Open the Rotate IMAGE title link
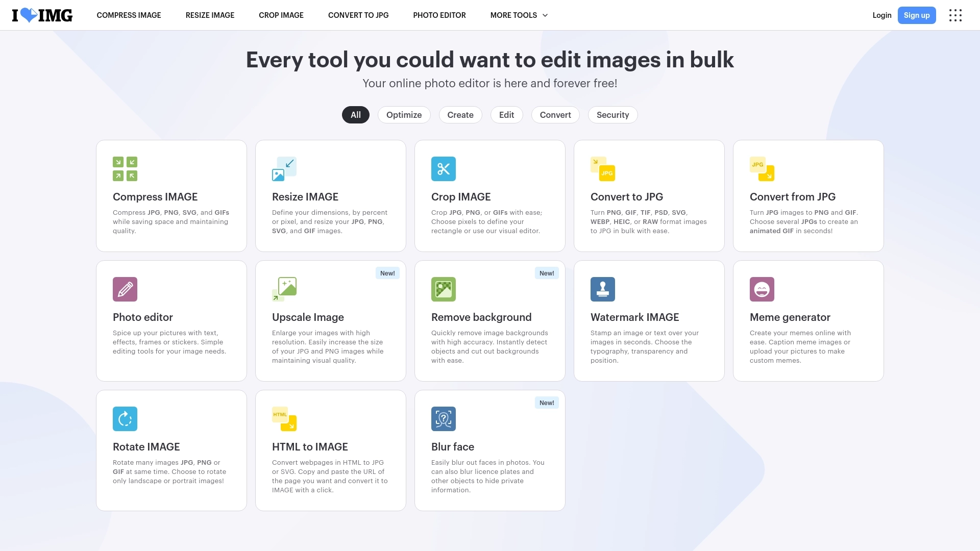 146,447
